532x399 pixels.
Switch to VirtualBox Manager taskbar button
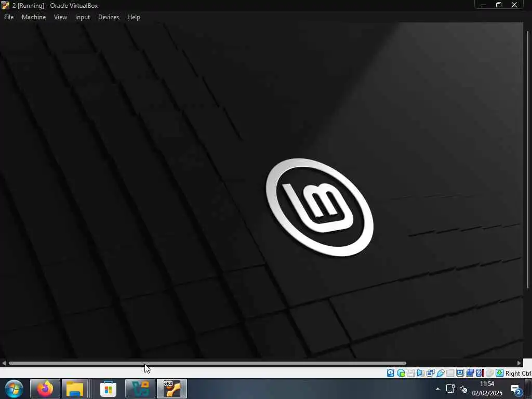[140, 389]
